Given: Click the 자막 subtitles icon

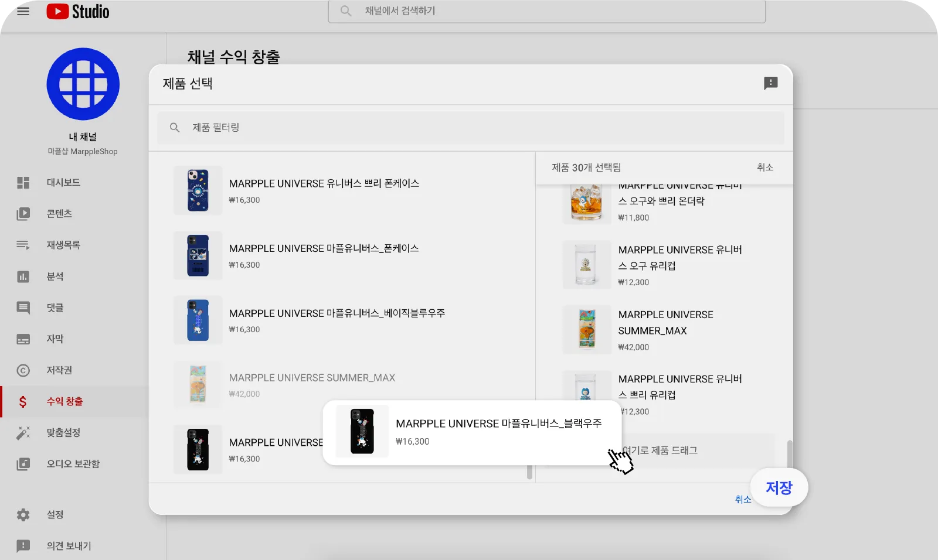Looking at the screenshot, I should tap(23, 339).
